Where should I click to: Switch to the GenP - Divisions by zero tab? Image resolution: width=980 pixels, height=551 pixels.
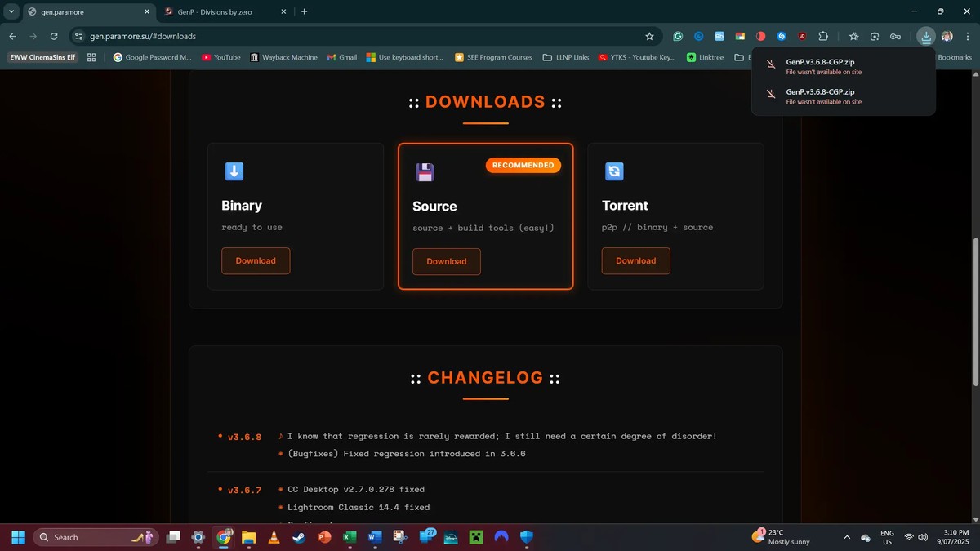click(220, 11)
